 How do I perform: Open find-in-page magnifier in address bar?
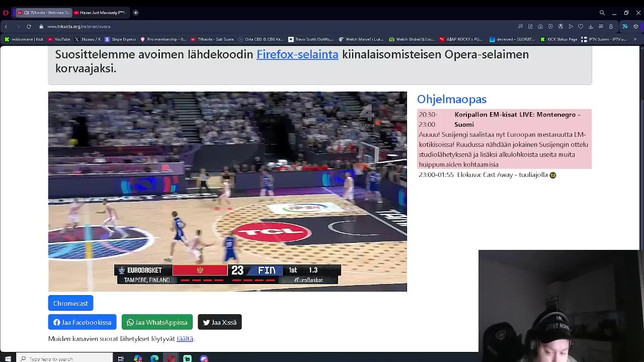520,26
